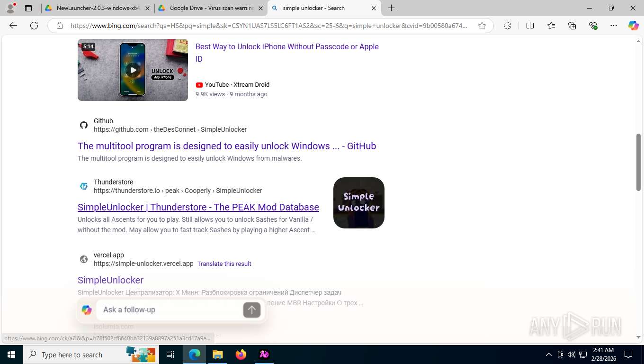Open the Split screen icon
The width and height of the screenshot is (644, 364).
(x=530, y=26)
